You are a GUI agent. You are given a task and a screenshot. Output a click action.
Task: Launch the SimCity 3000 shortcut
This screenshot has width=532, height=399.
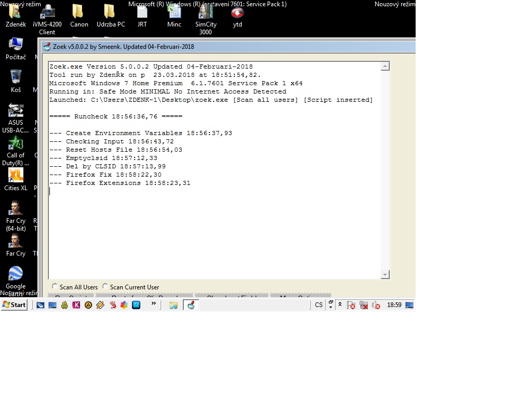coord(206,19)
